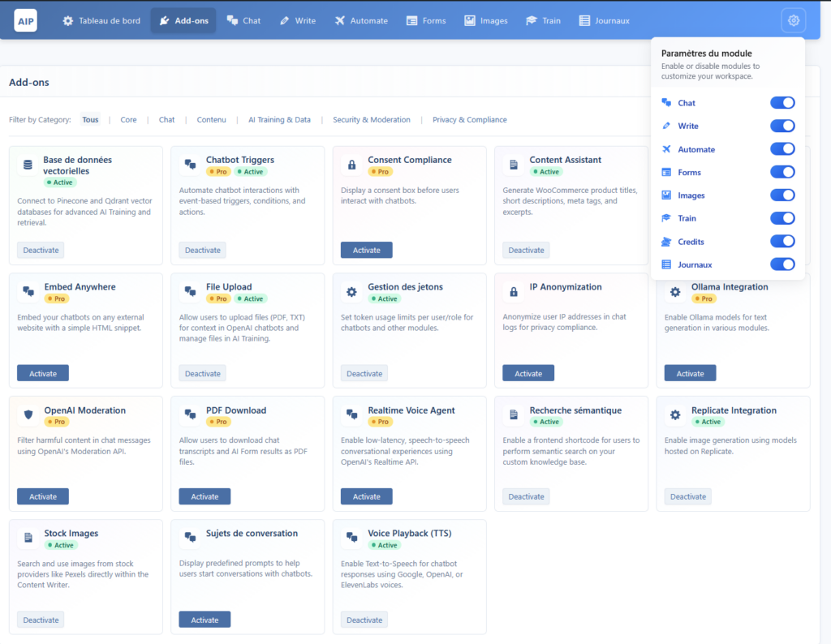831x644 pixels.
Task: Click the Gestion des jetons gear icon
Action: tap(351, 291)
